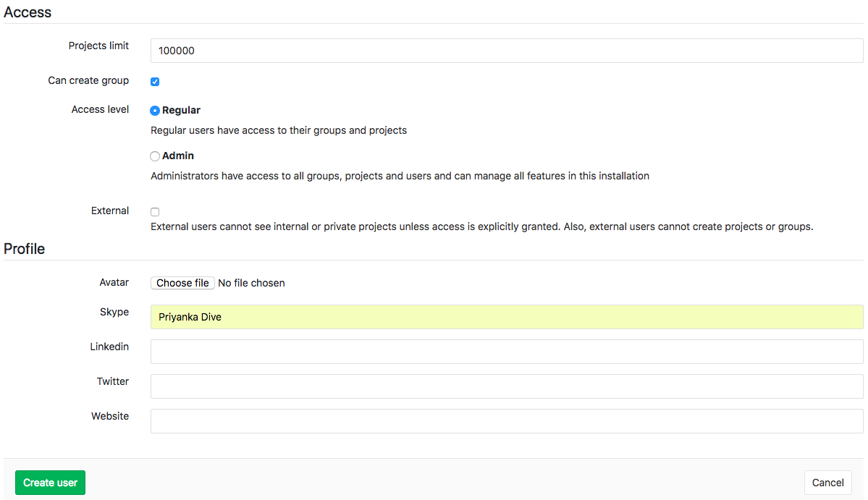Click the 'External' field label
The image size is (868, 500).
pyautogui.click(x=110, y=211)
